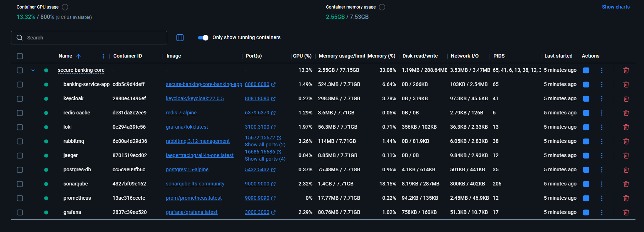Delete the secure-banking-core stack
Image resolution: width=644 pixels, height=232 pixels.
pos(626,70)
